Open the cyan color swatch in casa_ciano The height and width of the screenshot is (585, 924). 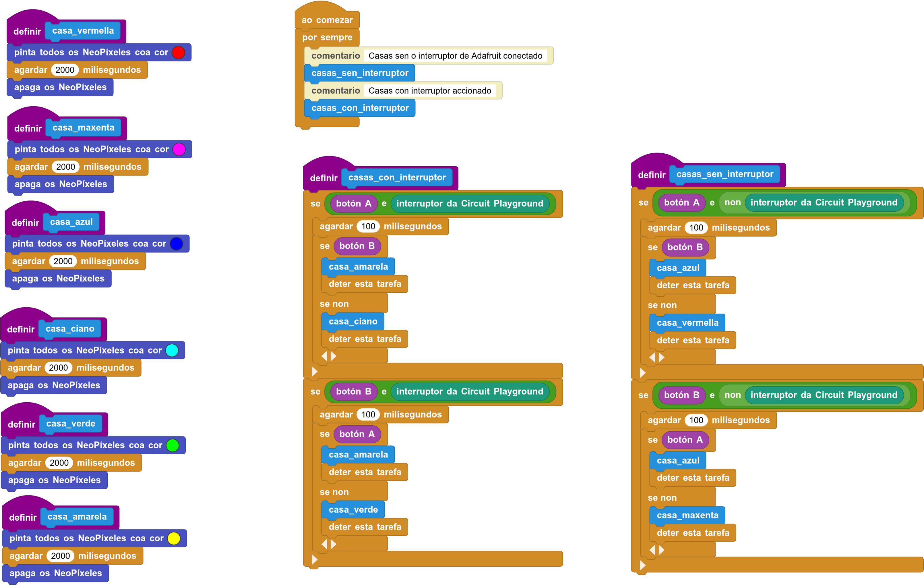172,350
